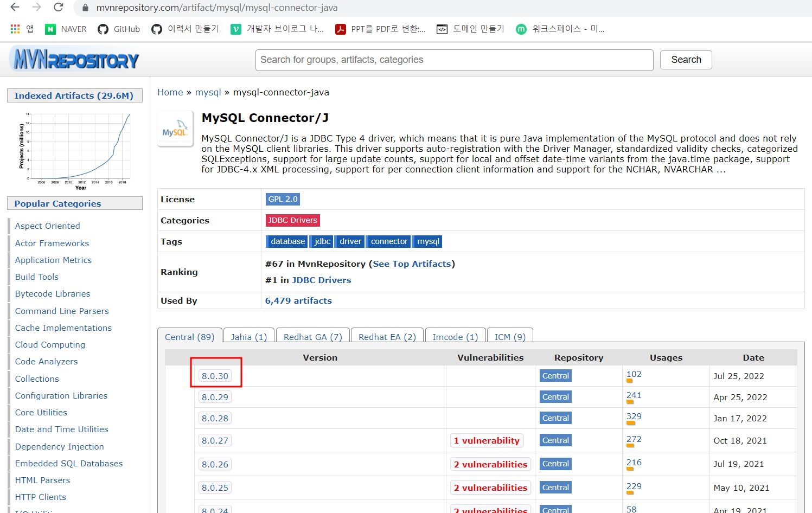Select the jdbc tag

[x=322, y=241]
